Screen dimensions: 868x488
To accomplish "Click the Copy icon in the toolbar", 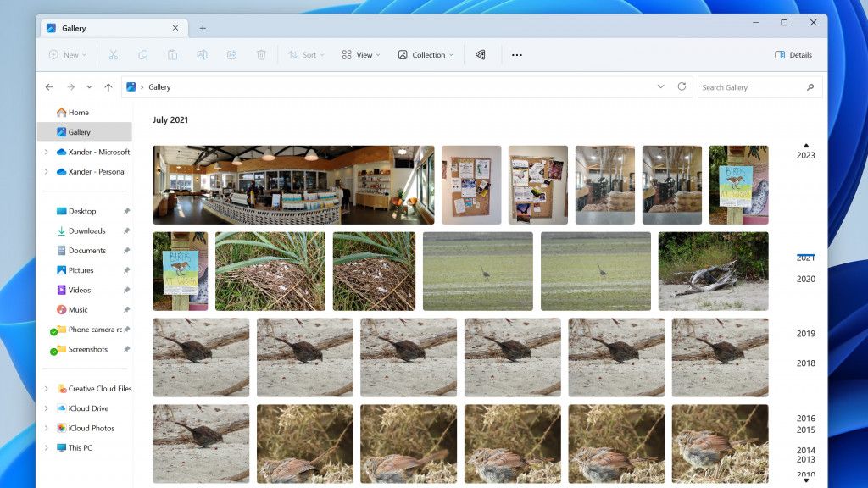I will point(143,54).
